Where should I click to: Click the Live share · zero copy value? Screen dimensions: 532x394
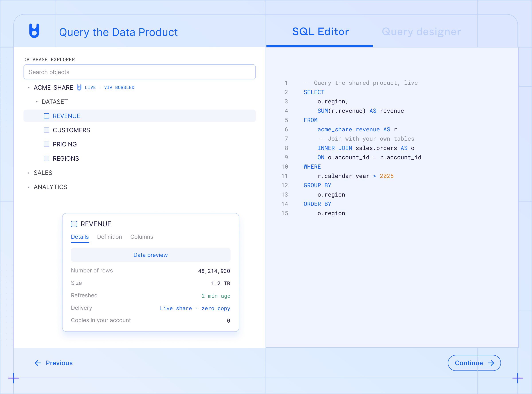[x=195, y=308]
